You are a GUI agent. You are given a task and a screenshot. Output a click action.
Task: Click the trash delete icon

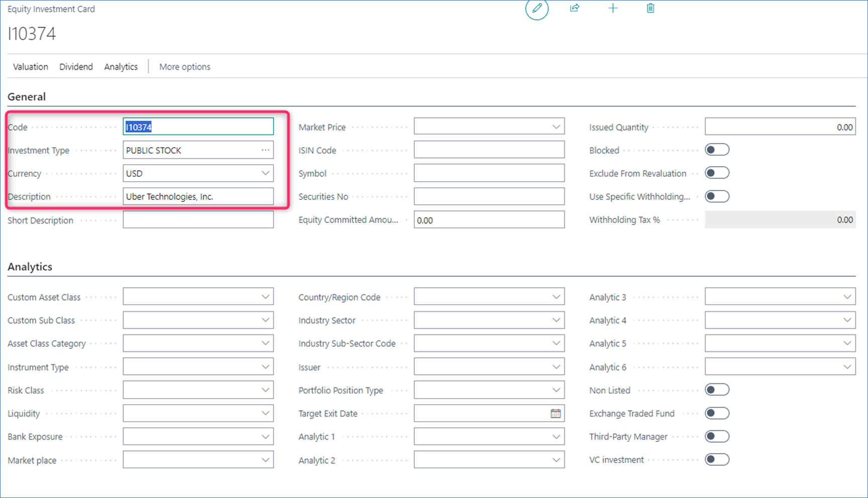point(651,8)
